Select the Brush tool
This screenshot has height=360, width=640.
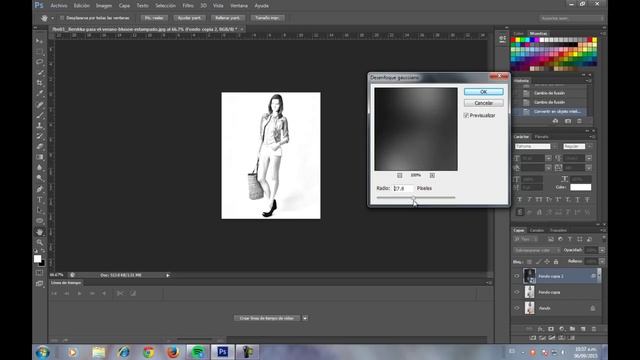(40, 115)
